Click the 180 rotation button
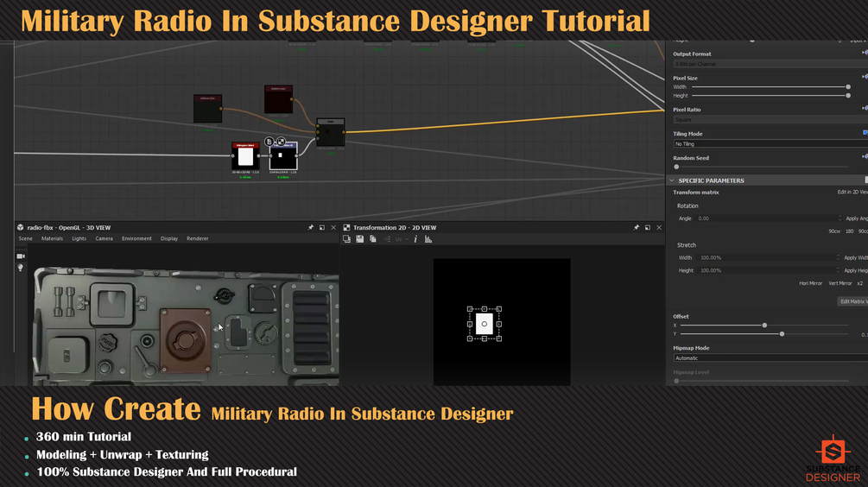Viewport: 868px width, 487px height. coord(849,231)
